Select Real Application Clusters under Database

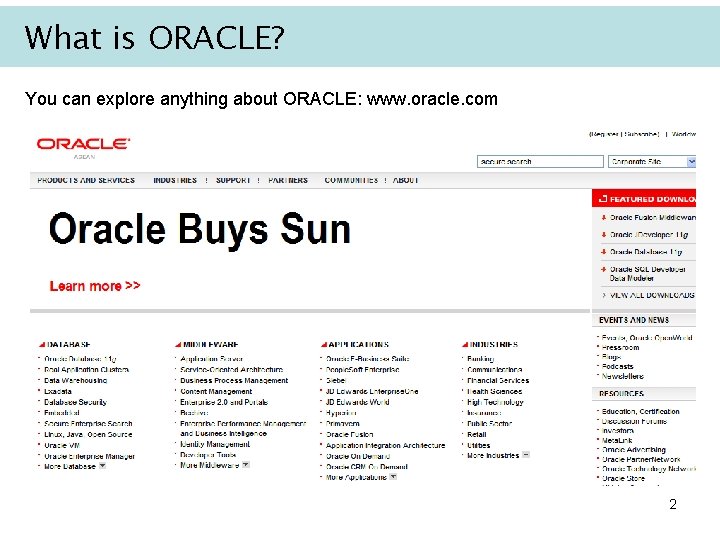coord(86,370)
